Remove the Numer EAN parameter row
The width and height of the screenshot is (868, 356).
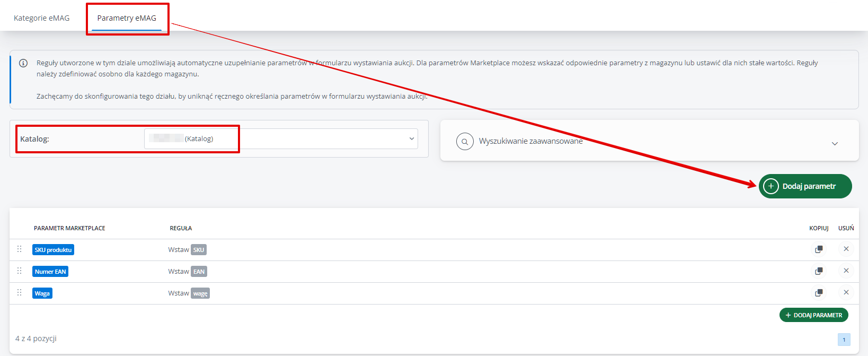coord(846,271)
